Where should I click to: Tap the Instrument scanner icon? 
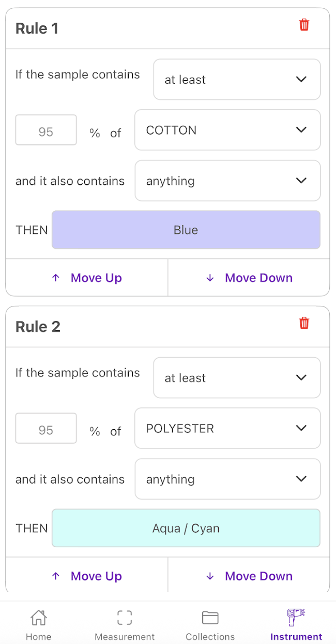tap(296, 618)
